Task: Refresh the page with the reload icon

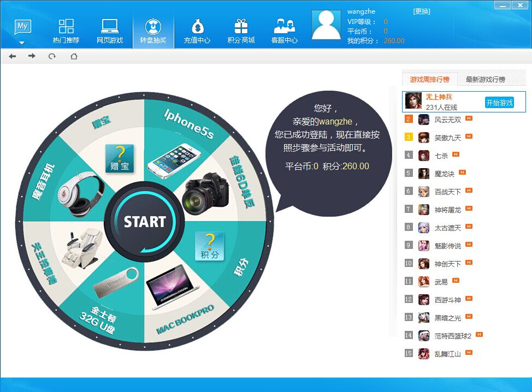Action: click(x=52, y=56)
